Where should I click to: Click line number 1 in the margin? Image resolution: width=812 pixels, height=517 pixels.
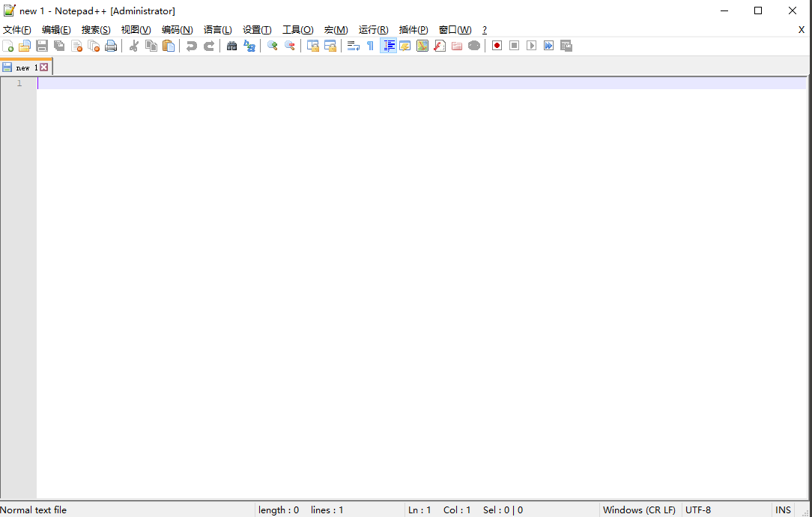[x=19, y=82]
